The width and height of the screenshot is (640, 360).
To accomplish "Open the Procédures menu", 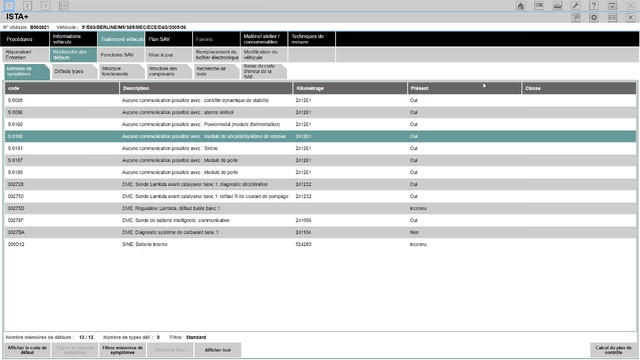I will [24, 39].
